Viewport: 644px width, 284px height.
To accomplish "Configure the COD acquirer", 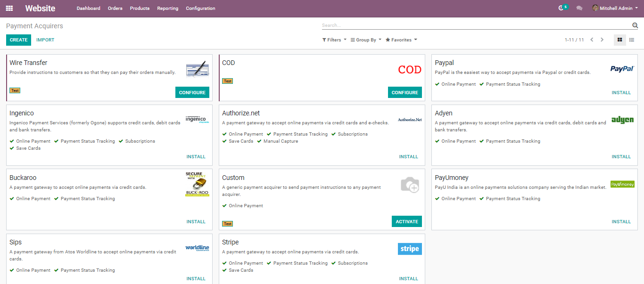I will point(405,92).
